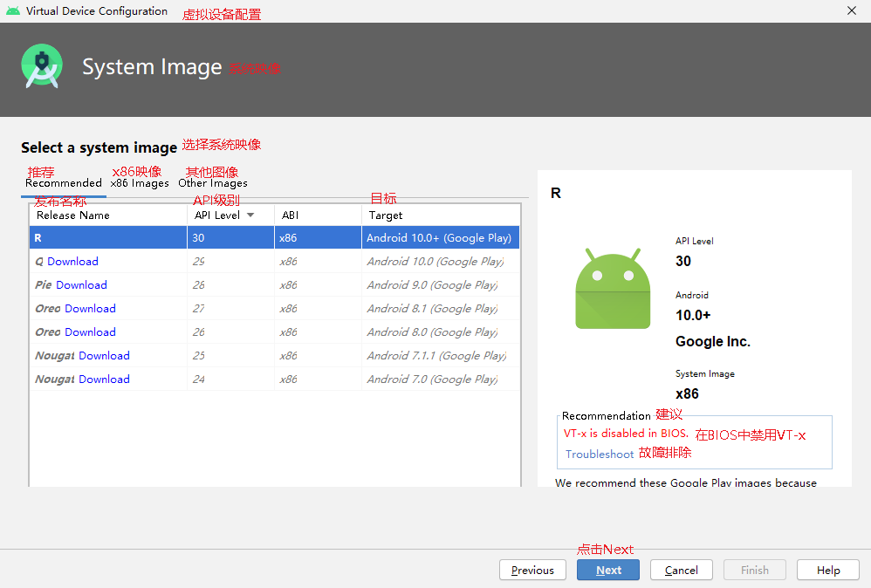The width and height of the screenshot is (871, 588).
Task: Download Oreo API 27 image
Action: [x=91, y=308]
